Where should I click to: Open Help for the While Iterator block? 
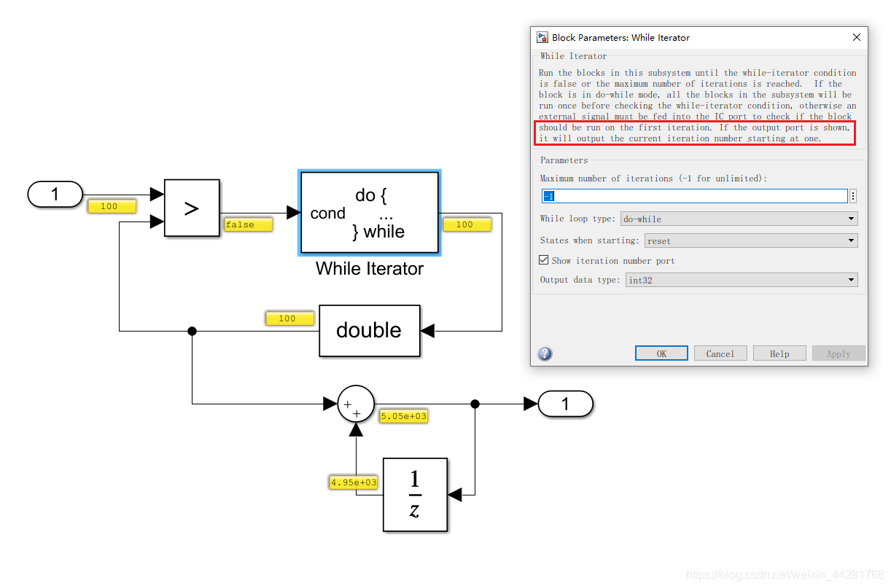(x=779, y=353)
